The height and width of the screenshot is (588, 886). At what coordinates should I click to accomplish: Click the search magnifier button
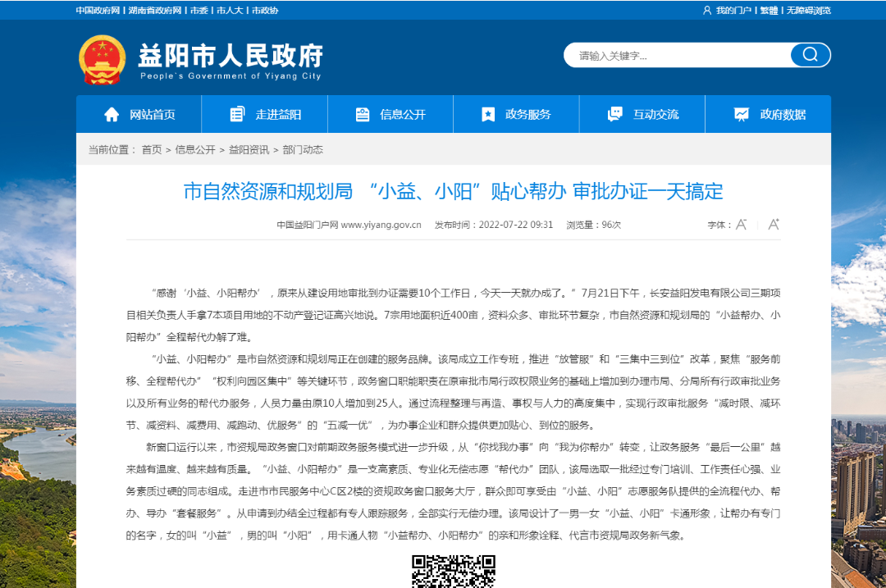tap(810, 55)
